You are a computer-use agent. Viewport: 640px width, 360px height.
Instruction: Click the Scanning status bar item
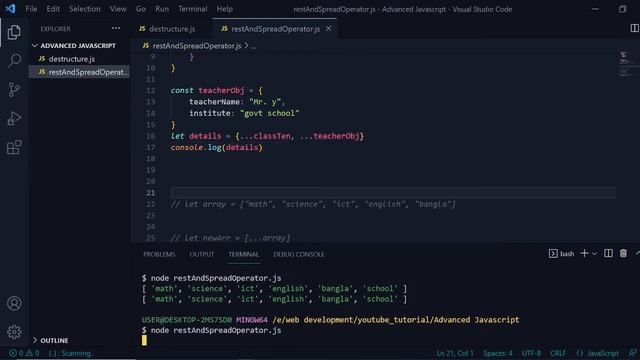pyautogui.click(x=71, y=353)
